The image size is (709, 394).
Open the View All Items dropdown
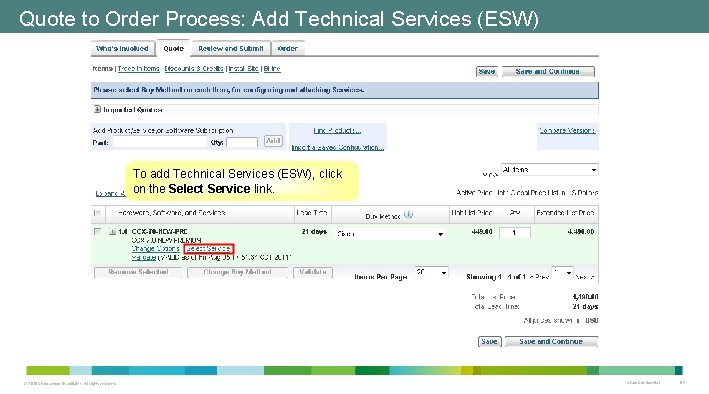[549, 170]
